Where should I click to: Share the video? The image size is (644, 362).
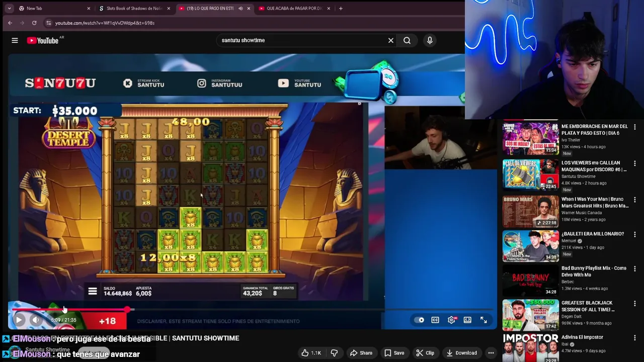point(361,353)
